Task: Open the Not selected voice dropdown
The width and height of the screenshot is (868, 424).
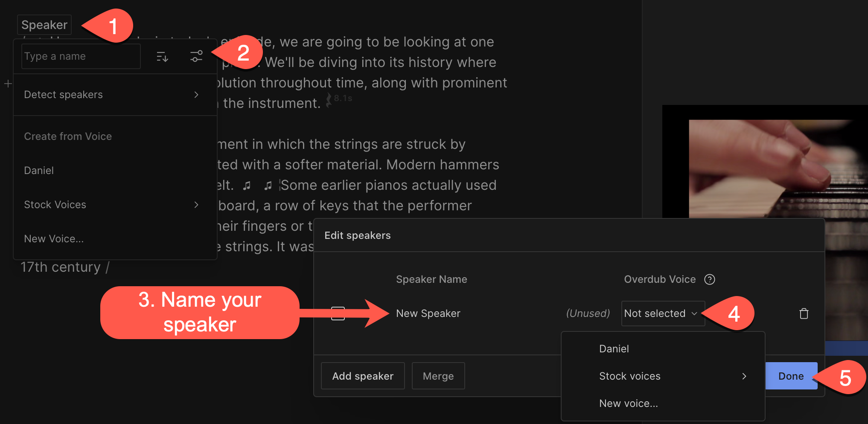Action: [x=663, y=314]
